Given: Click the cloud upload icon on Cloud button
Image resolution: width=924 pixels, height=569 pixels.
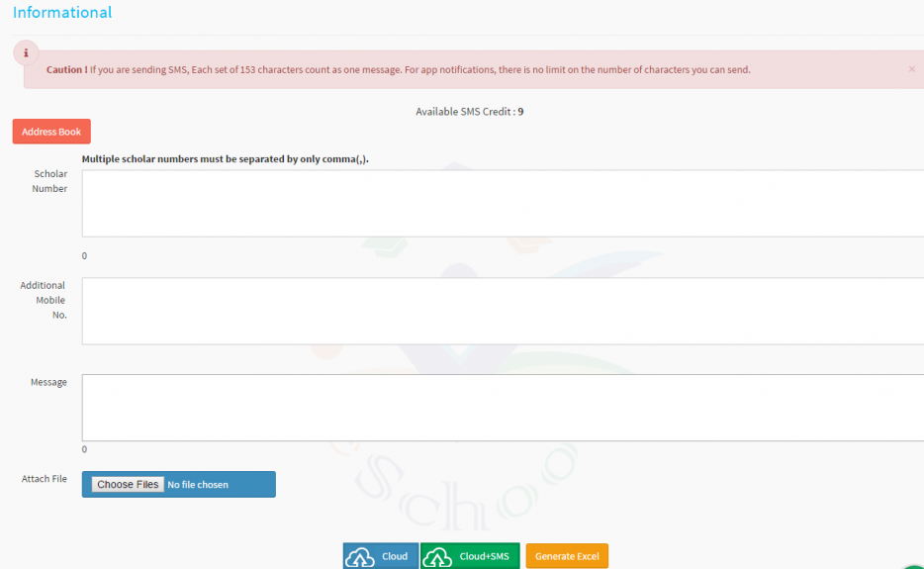Looking at the screenshot, I should tap(360, 556).
